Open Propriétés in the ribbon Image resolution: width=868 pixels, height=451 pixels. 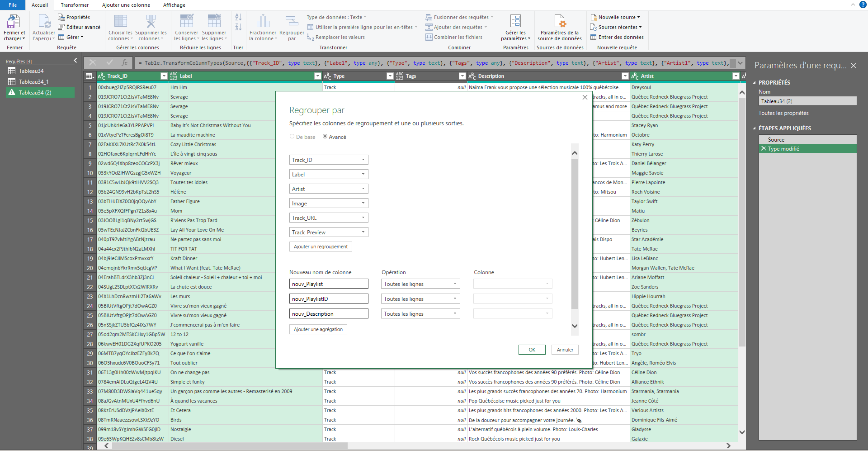74,17
